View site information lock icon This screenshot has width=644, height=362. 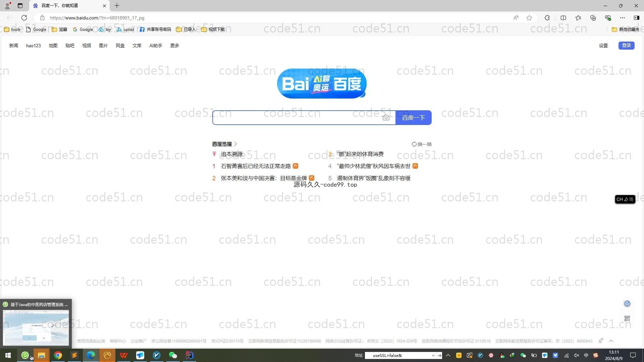coord(42,18)
